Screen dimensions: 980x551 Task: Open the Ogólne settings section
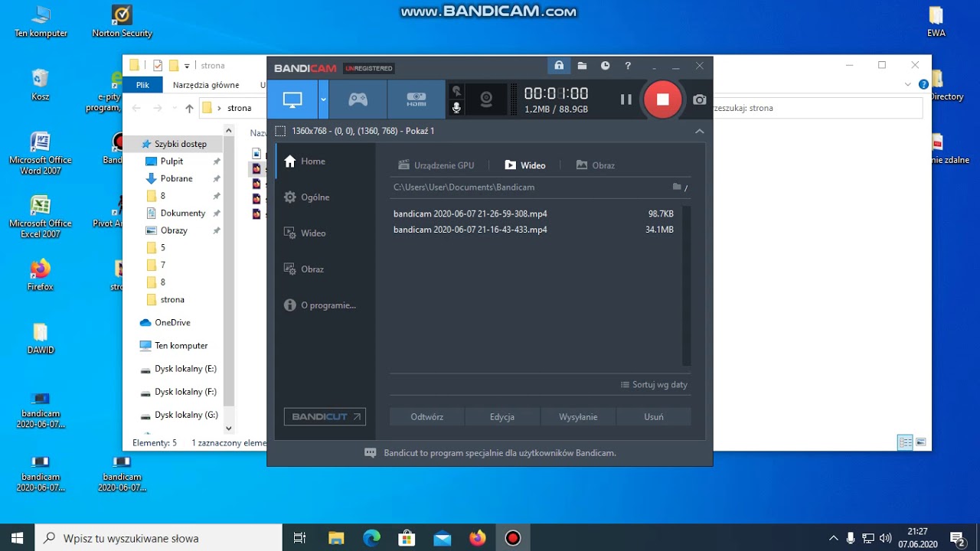point(325,197)
